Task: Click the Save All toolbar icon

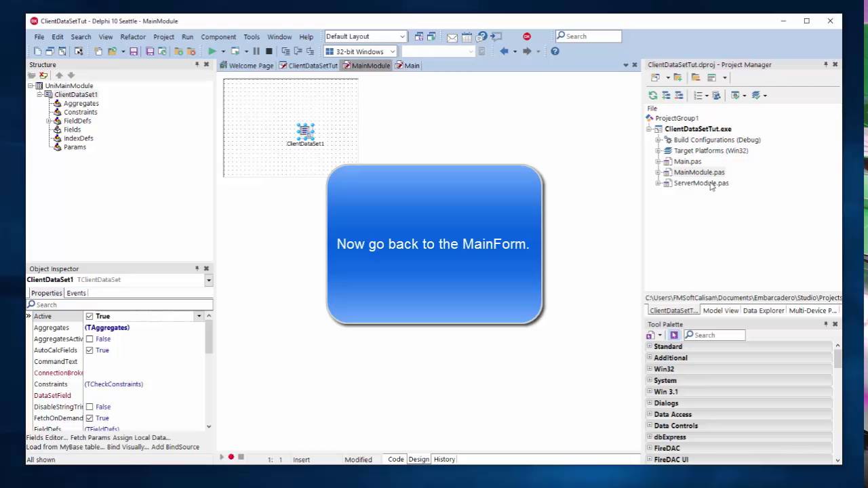Action: pyautogui.click(x=150, y=52)
